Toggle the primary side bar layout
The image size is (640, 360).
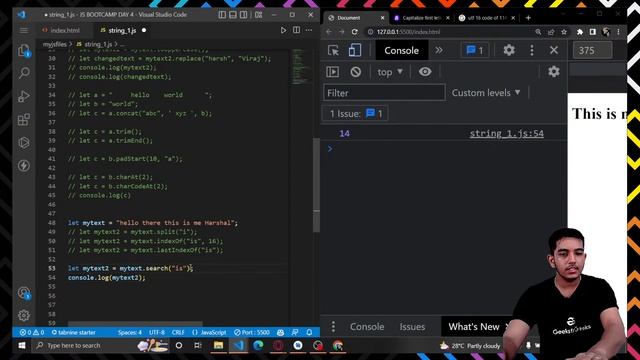(x=222, y=15)
